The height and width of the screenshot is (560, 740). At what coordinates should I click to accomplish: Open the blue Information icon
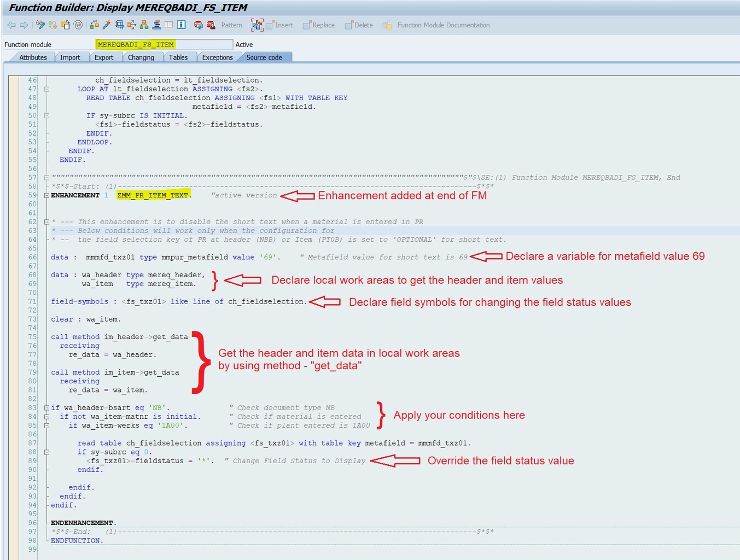pos(182,25)
